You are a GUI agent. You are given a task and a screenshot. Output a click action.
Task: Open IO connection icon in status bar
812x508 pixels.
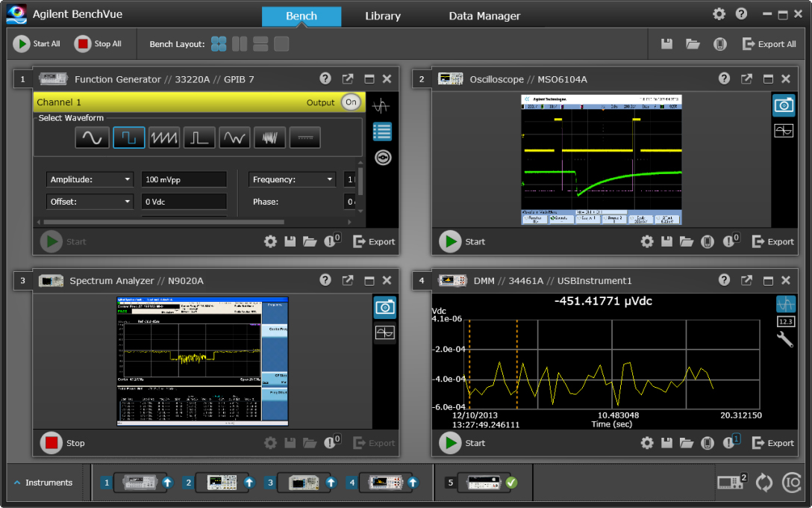pyautogui.click(x=791, y=483)
